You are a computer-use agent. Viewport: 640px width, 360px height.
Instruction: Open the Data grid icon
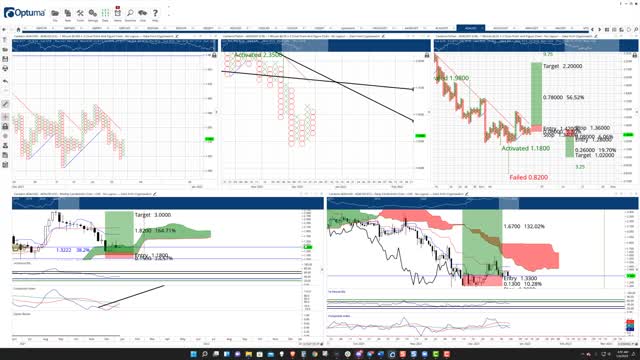click(x=105, y=13)
